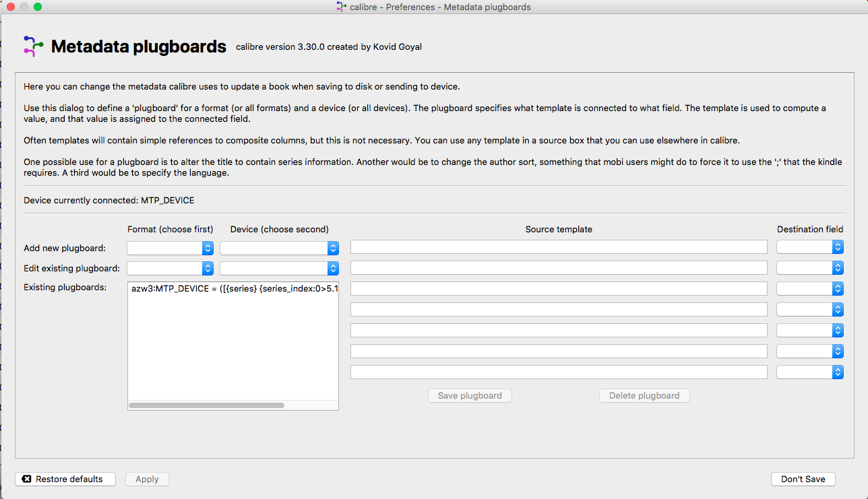Image resolution: width=868 pixels, height=499 pixels.
Task: Open the fifth Destination field dropdown
Action: point(810,331)
